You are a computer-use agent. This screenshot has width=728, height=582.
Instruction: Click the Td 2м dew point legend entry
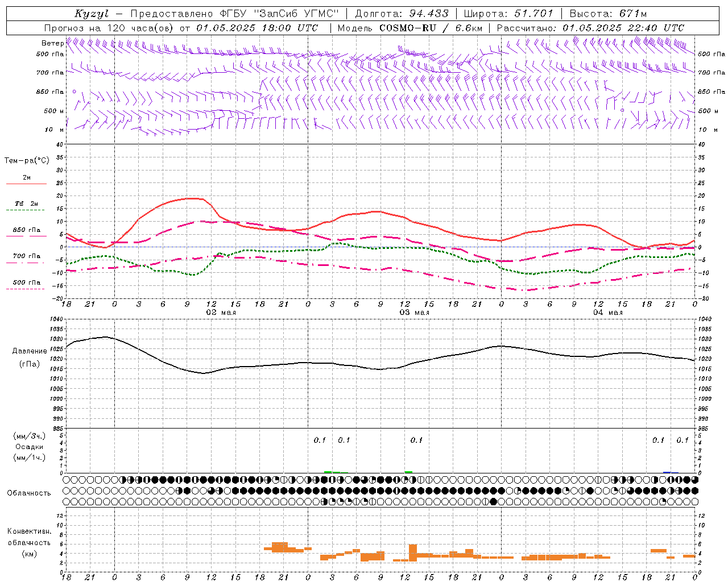pos(27,203)
